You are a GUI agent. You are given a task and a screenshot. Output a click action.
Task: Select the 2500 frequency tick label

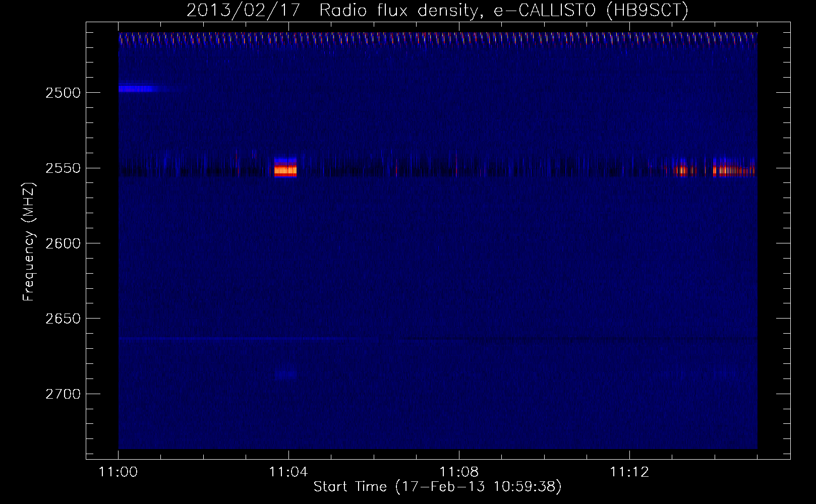pyautogui.click(x=64, y=92)
